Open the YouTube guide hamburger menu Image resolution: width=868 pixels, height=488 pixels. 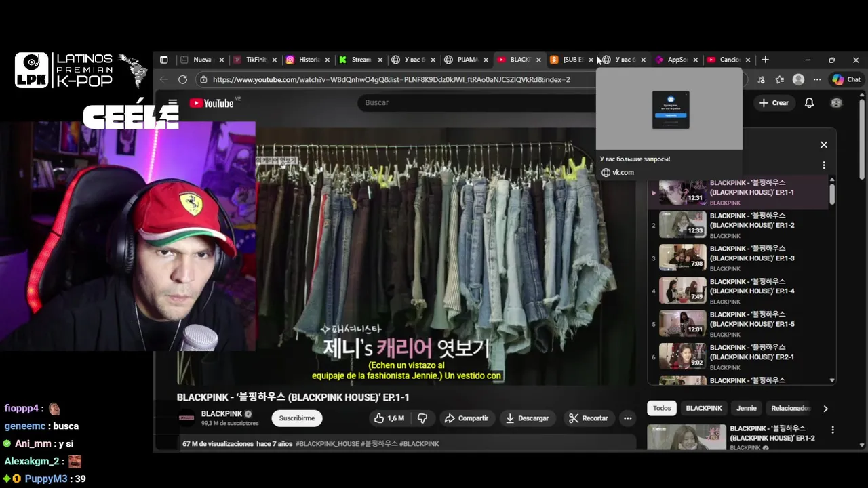173,103
